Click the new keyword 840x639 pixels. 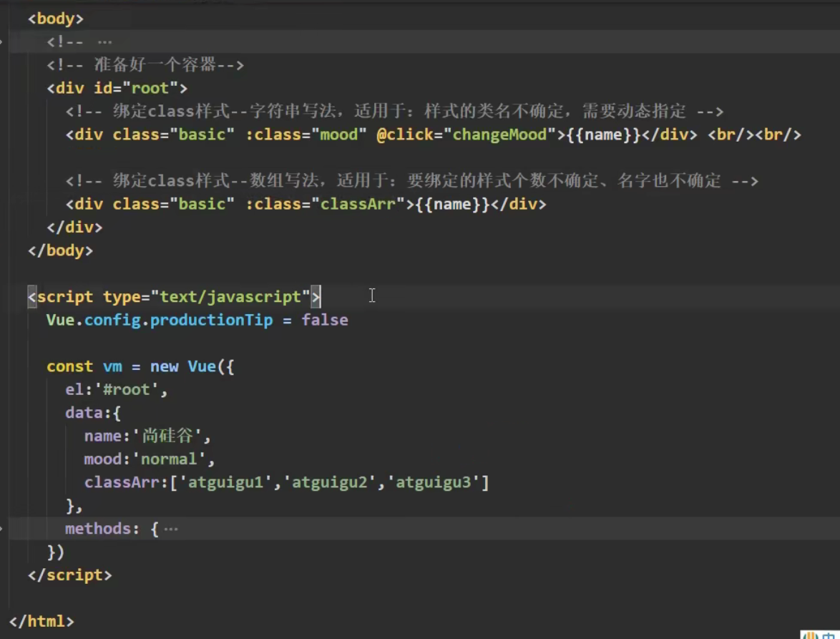164,366
